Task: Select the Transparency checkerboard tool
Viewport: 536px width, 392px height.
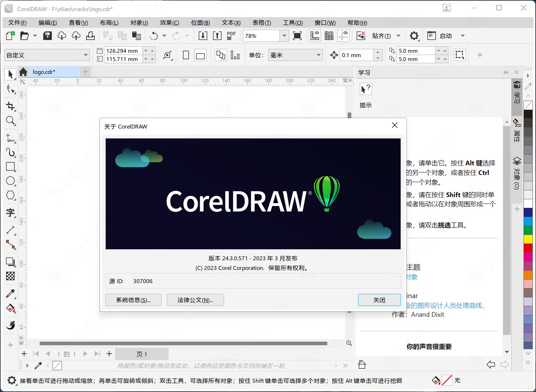Action: pyautogui.click(x=10, y=276)
